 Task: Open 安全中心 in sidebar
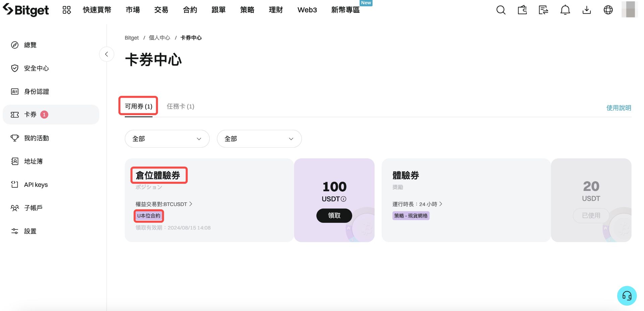51,68
